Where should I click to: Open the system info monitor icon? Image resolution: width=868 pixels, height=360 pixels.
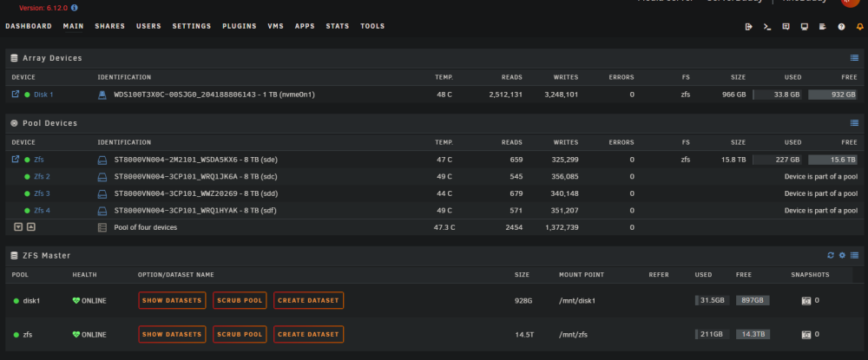point(805,27)
